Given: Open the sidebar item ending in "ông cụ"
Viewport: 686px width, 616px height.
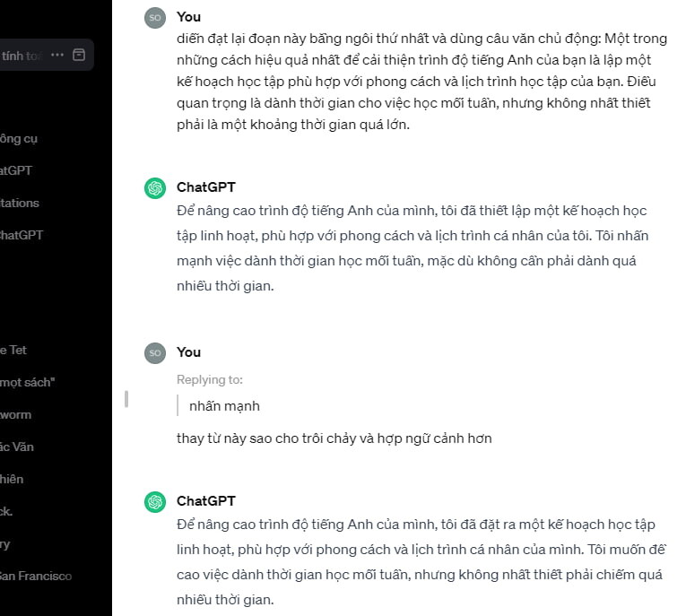Looking at the screenshot, I should (18, 138).
